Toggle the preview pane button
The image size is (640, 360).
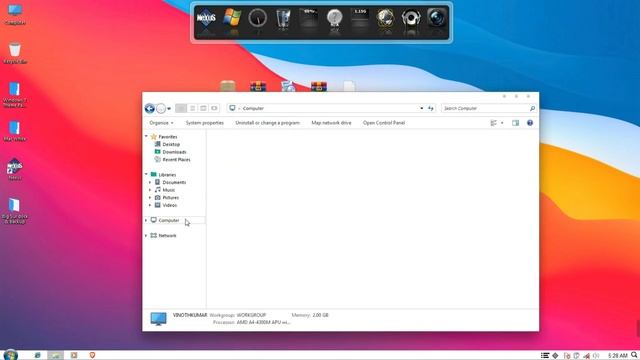click(516, 123)
